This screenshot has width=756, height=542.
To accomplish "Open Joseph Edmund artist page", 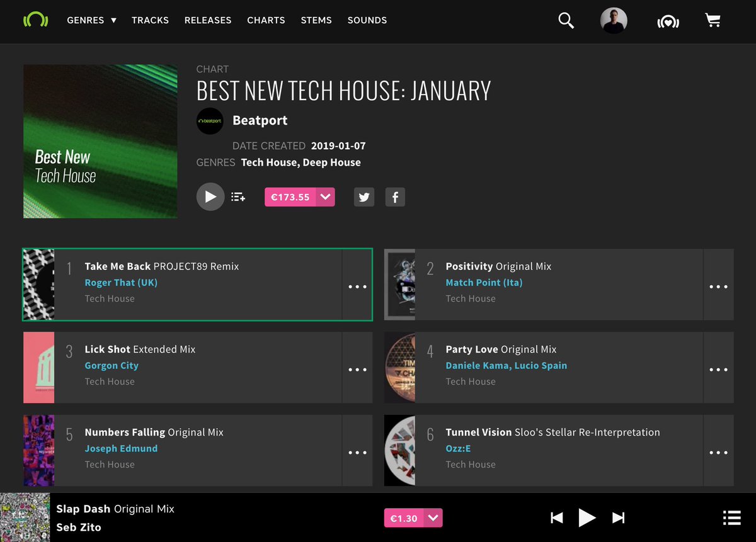I will [x=121, y=449].
